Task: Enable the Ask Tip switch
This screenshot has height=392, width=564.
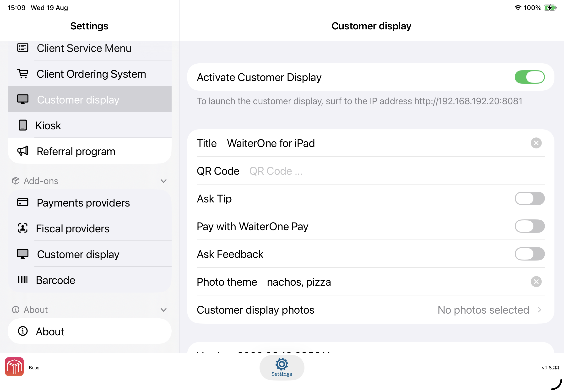Action: (529, 198)
